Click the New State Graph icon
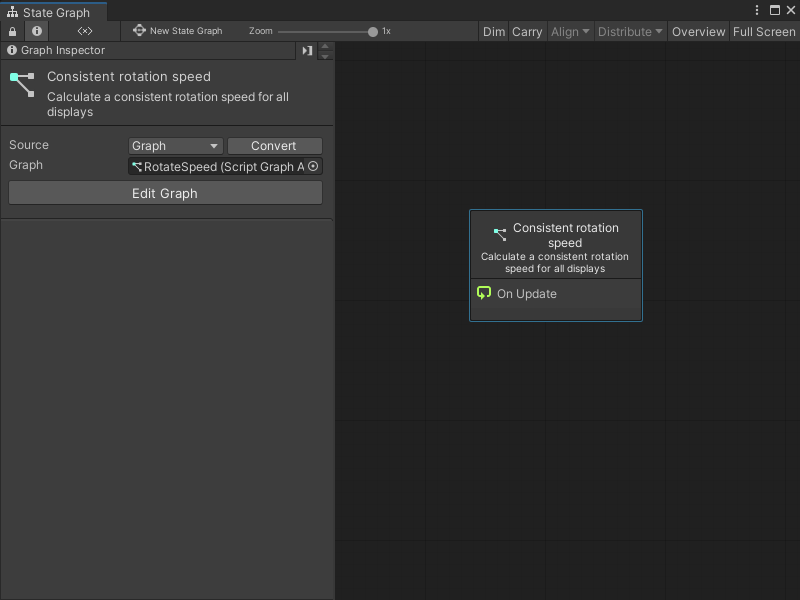This screenshot has height=600, width=800. 140,31
